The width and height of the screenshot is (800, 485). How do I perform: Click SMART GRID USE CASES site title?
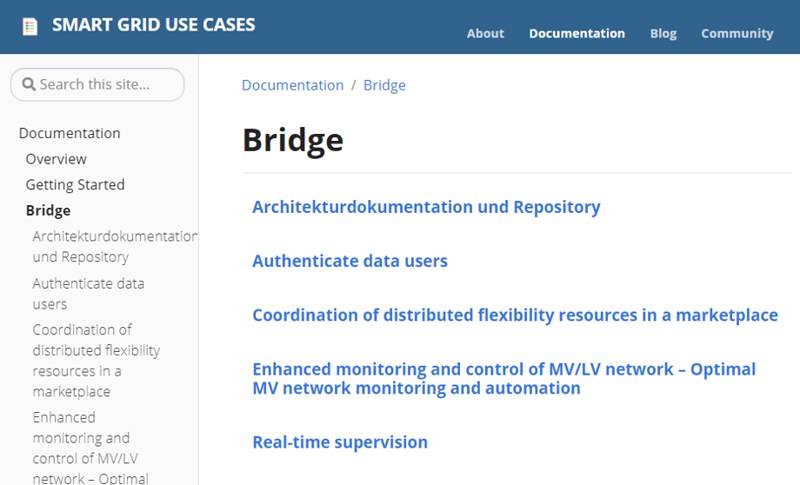(154, 25)
